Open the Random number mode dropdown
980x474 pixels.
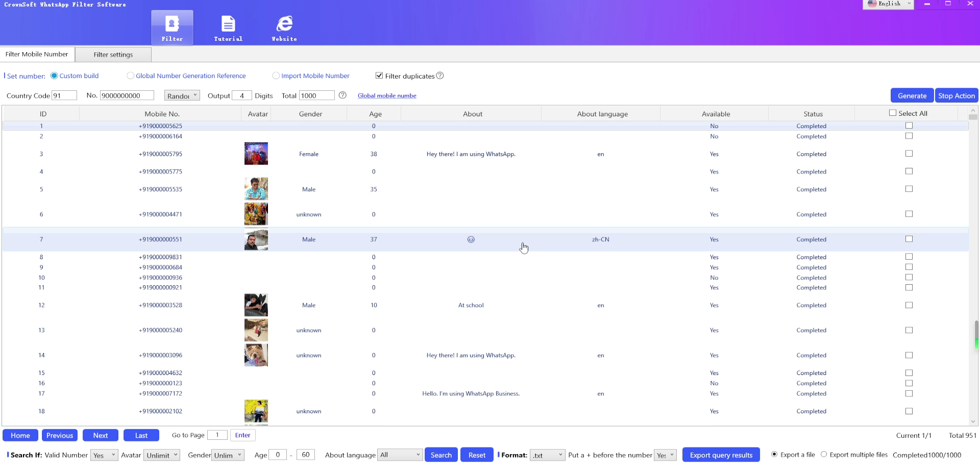coord(182,95)
